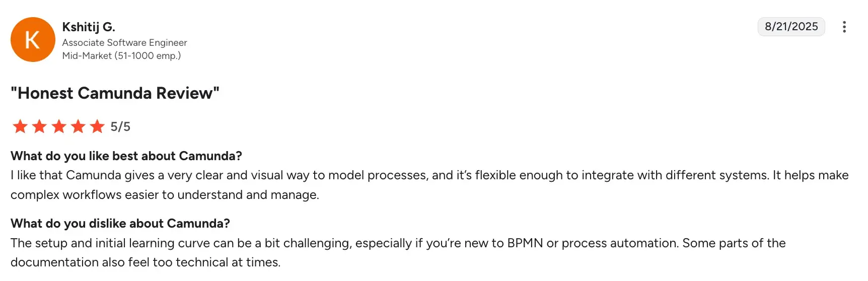Open the three-dot review options menu
The image size is (868, 281).
[x=844, y=27]
